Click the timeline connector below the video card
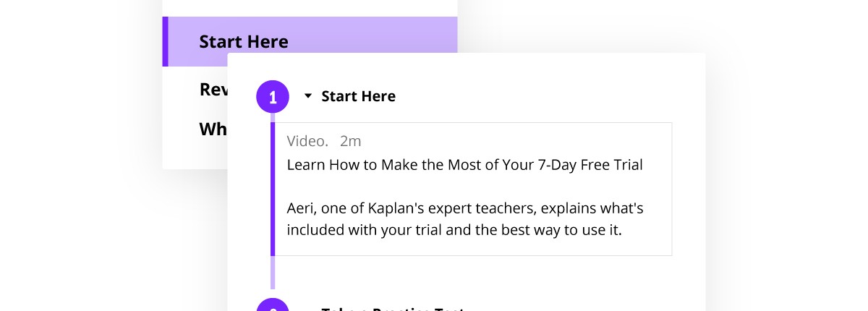Viewport: 868px width, 311px height. [x=273, y=273]
